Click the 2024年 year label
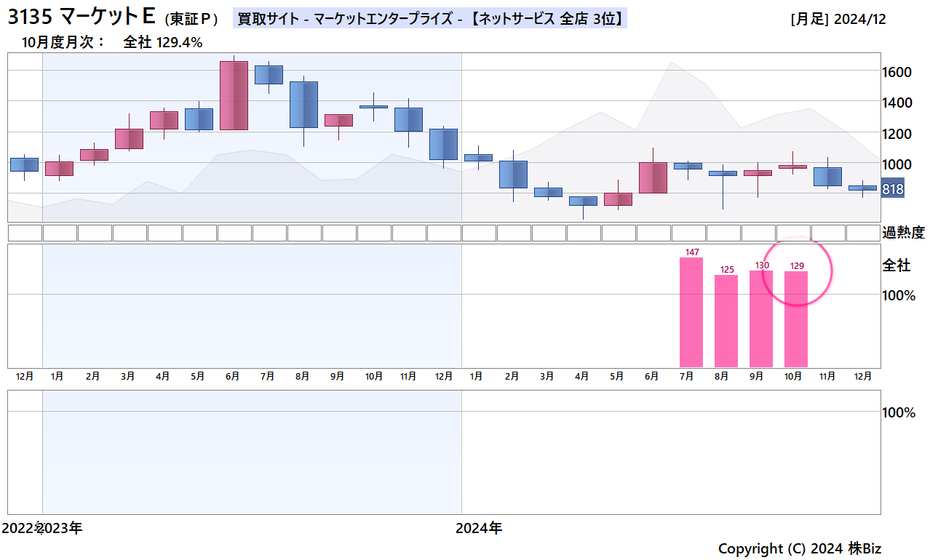 [x=479, y=528]
